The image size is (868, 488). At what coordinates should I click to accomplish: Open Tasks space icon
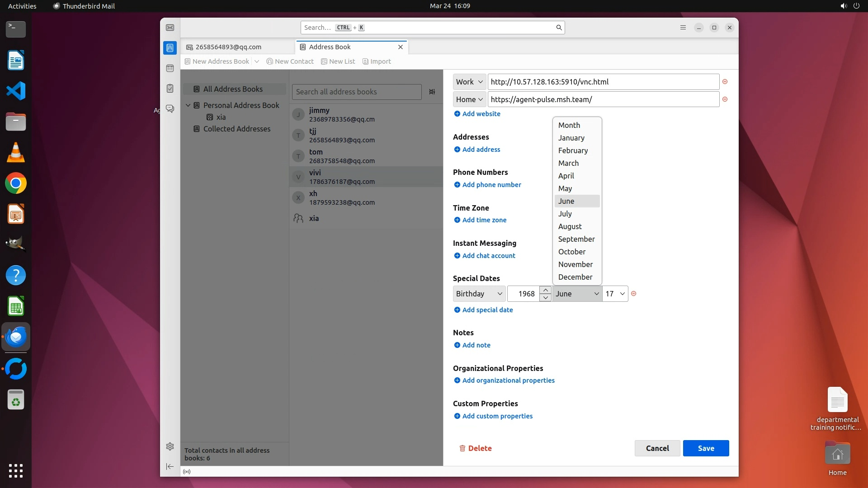[x=170, y=89]
